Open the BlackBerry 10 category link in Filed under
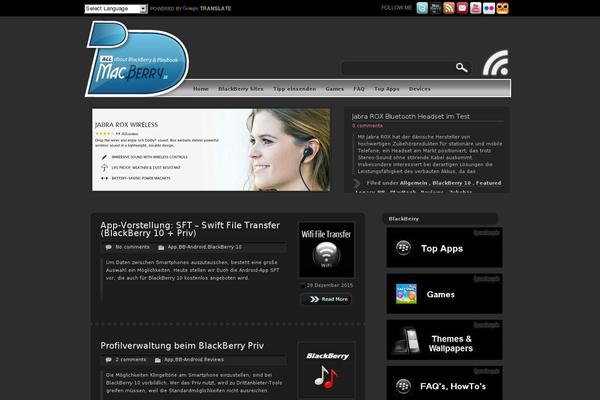The image size is (600, 400). click(452, 183)
